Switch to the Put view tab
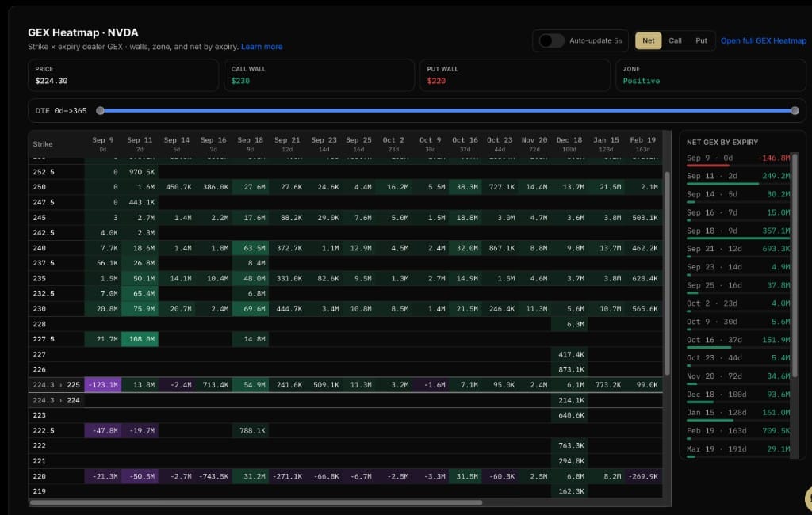812x515 pixels. [701, 40]
